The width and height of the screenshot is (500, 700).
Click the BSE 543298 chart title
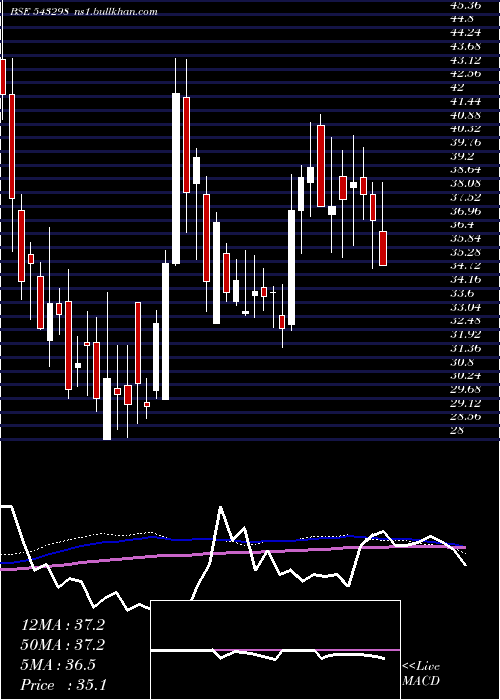(40, 12)
